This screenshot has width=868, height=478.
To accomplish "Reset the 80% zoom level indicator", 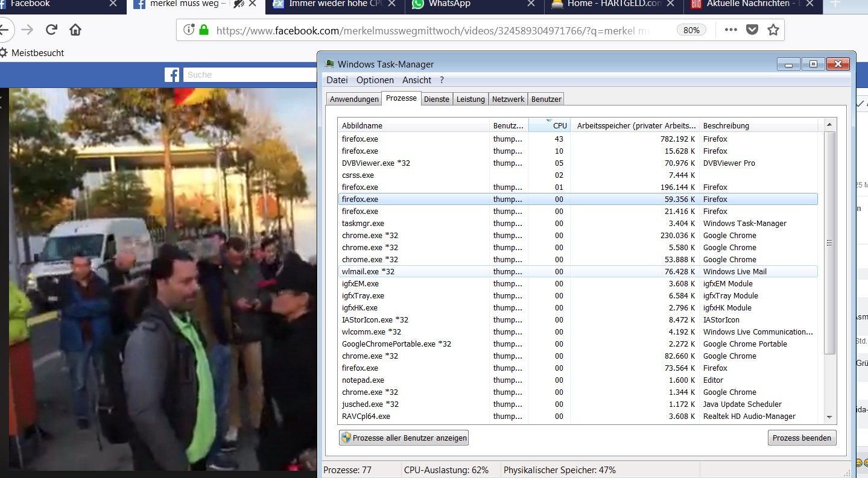I will pyautogui.click(x=692, y=30).
